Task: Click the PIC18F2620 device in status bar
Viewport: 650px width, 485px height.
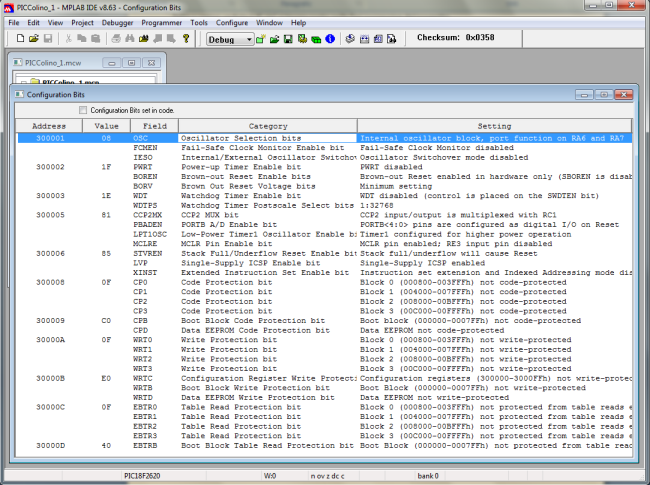Action: [142, 476]
